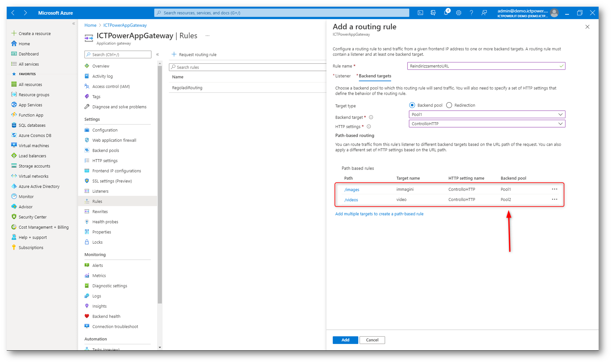Open more options for /images rule
The image size is (612, 364).
click(x=554, y=189)
